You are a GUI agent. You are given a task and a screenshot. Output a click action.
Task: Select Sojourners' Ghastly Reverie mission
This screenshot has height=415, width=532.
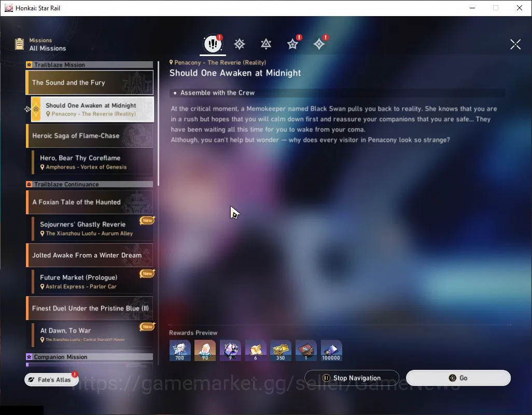[x=92, y=229]
